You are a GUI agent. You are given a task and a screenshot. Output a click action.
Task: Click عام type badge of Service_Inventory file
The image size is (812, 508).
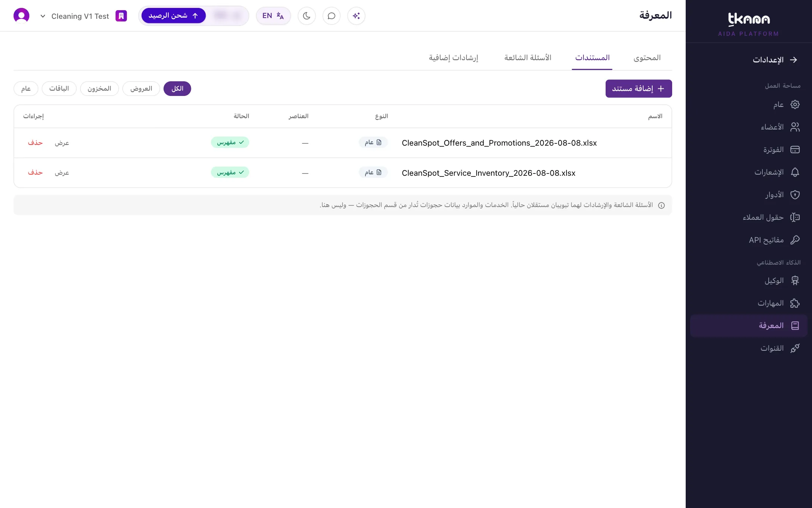pyautogui.click(x=373, y=172)
